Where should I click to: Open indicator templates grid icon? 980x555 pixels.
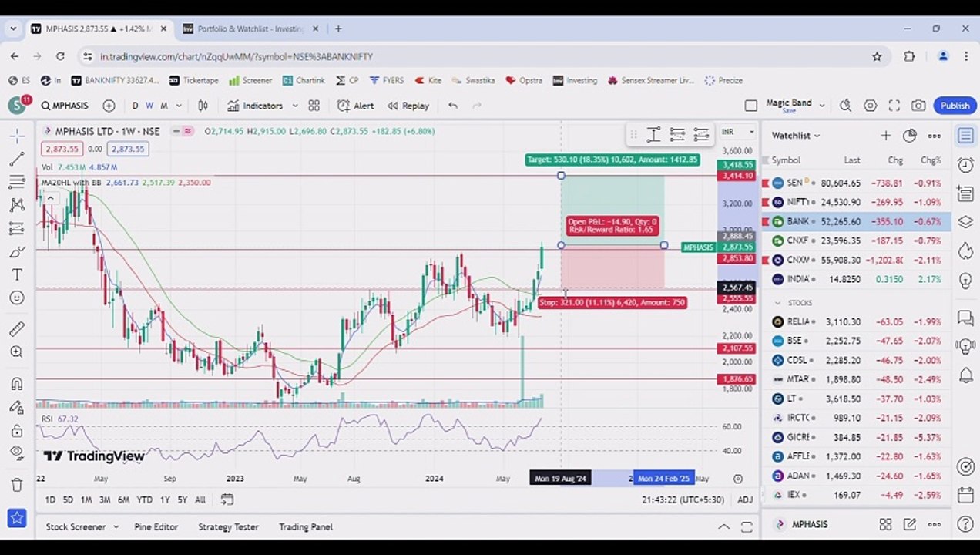314,106
